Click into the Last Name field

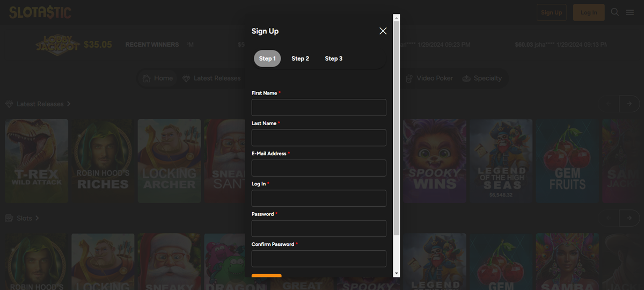319,137
